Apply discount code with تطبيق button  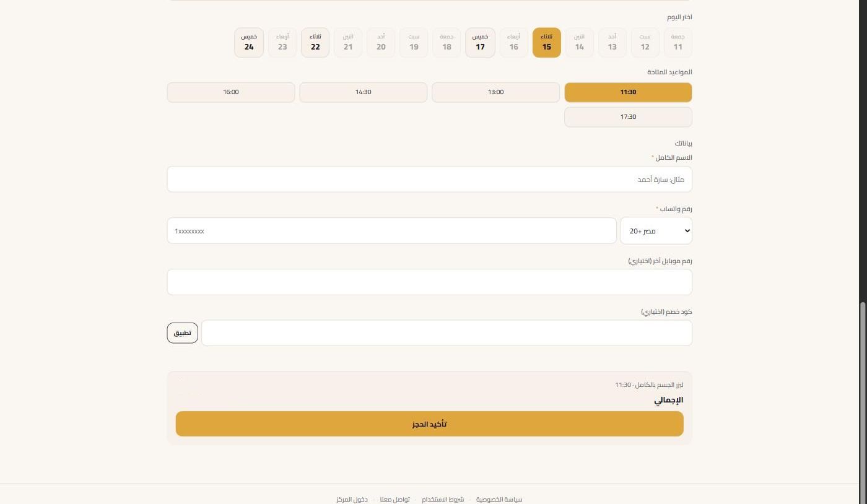click(182, 333)
